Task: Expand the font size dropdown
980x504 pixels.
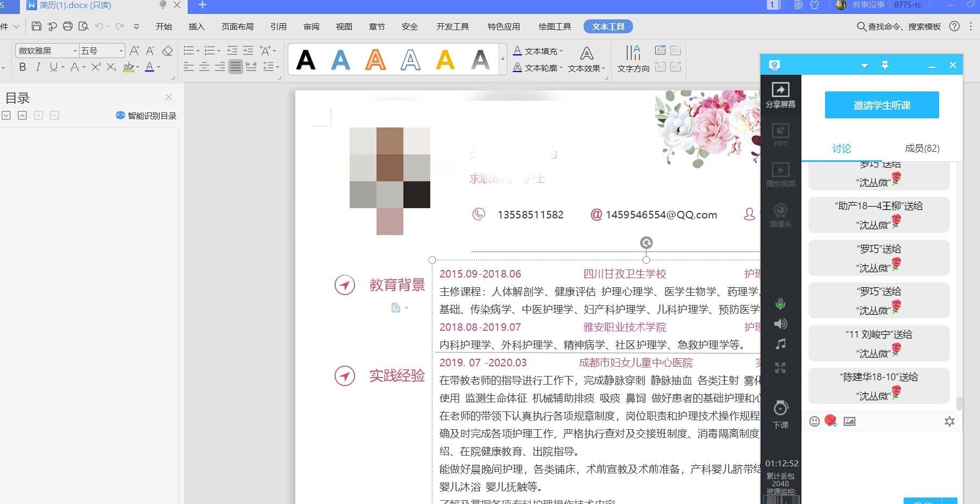Action: (x=120, y=51)
